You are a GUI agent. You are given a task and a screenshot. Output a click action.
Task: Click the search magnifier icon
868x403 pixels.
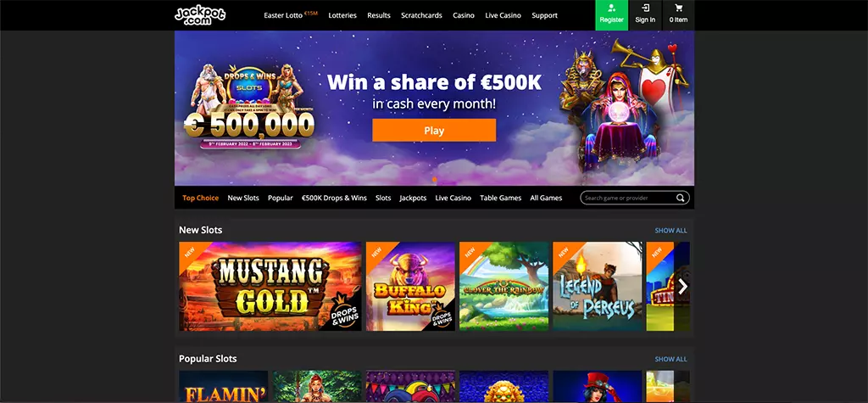point(680,198)
